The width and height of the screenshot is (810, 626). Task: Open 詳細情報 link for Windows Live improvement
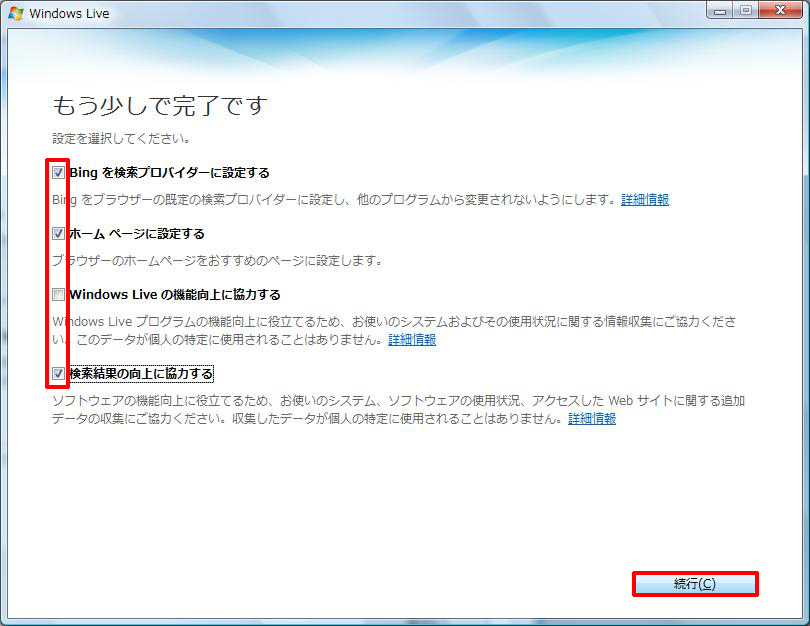[x=412, y=339]
